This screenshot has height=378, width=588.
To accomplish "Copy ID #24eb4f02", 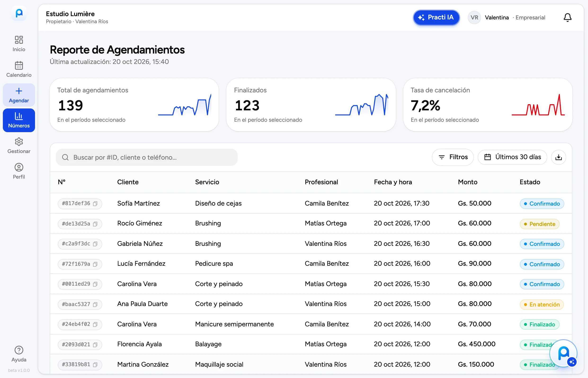I will [95, 324].
